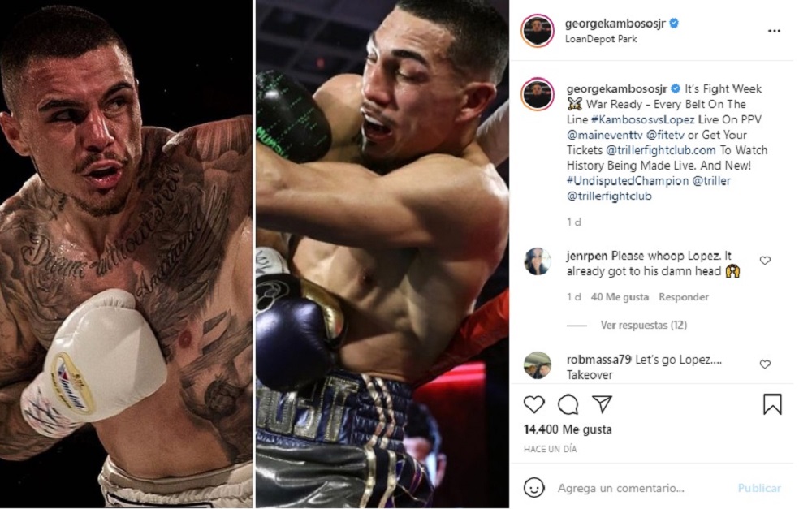The height and width of the screenshot is (509, 812).
Task: Open #UndisputedChampion hashtag
Action: 628,181
